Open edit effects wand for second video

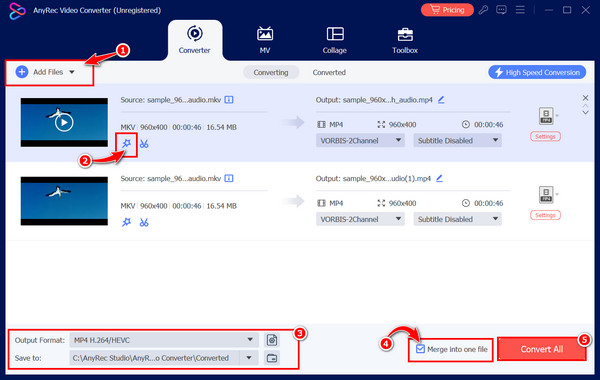pyautogui.click(x=126, y=222)
